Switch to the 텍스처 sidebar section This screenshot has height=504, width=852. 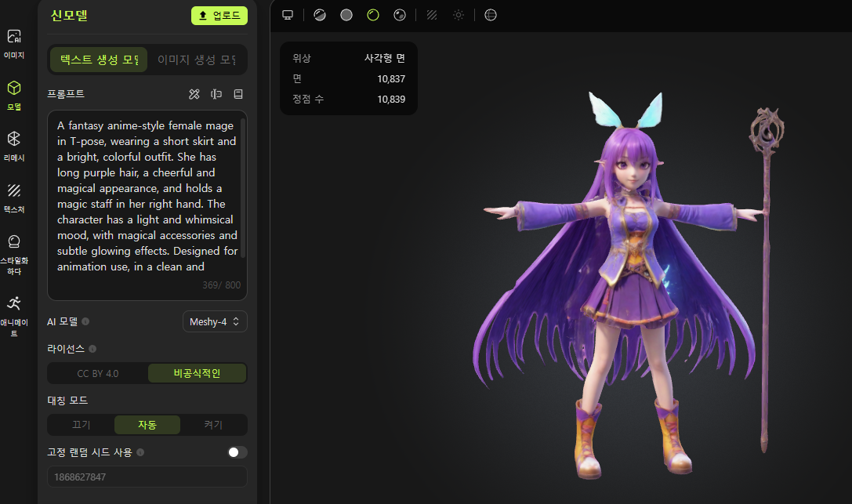(x=14, y=196)
